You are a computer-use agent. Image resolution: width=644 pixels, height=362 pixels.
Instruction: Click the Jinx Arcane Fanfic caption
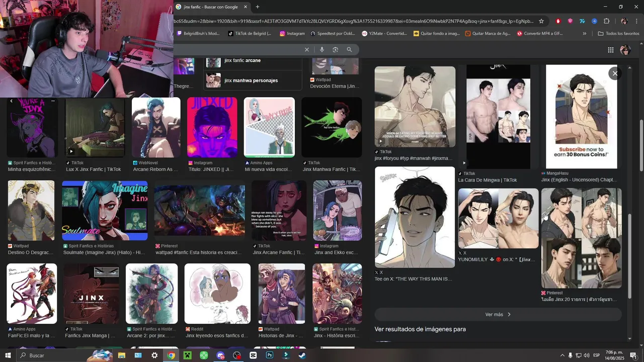click(279, 252)
